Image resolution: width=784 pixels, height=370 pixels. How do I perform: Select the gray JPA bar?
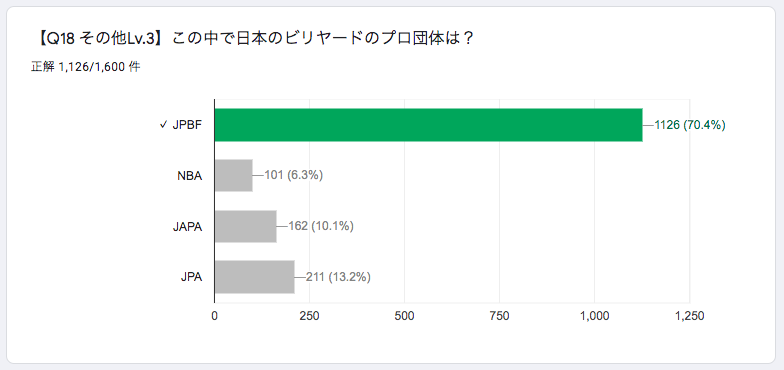click(254, 277)
